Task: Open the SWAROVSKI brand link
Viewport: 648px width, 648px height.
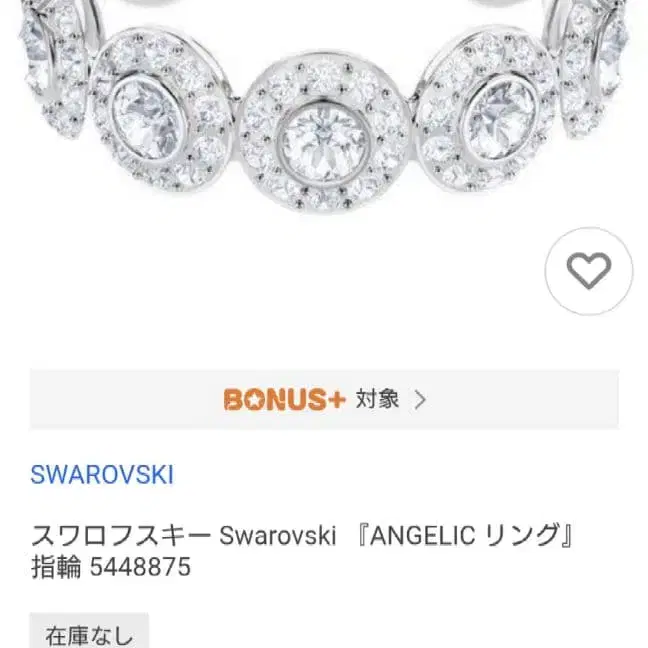Action: click(102, 474)
